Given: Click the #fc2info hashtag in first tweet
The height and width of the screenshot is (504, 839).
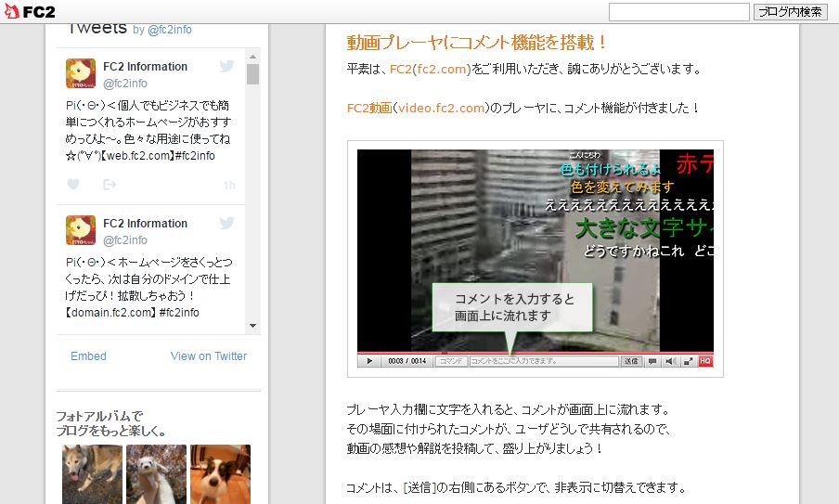Looking at the screenshot, I should tap(195, 156).
